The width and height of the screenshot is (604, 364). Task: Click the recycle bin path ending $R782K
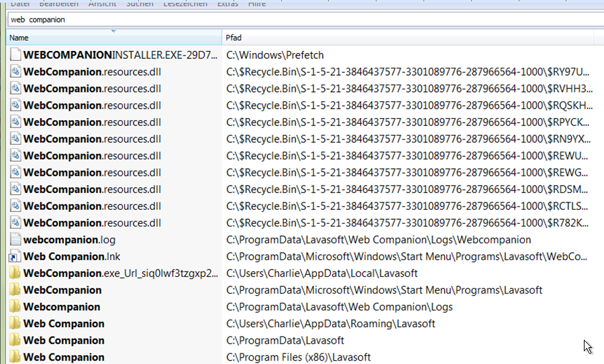407,223
